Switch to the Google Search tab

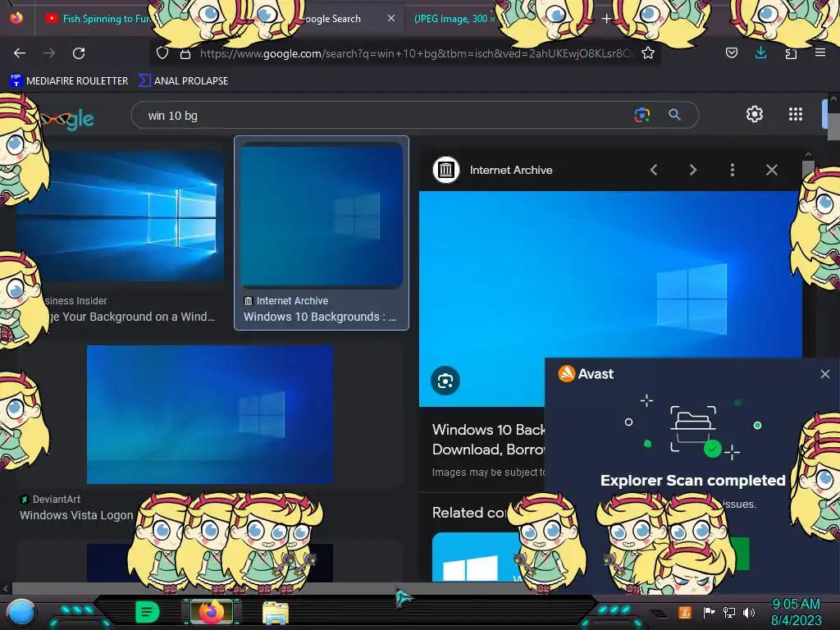(332, 18)
